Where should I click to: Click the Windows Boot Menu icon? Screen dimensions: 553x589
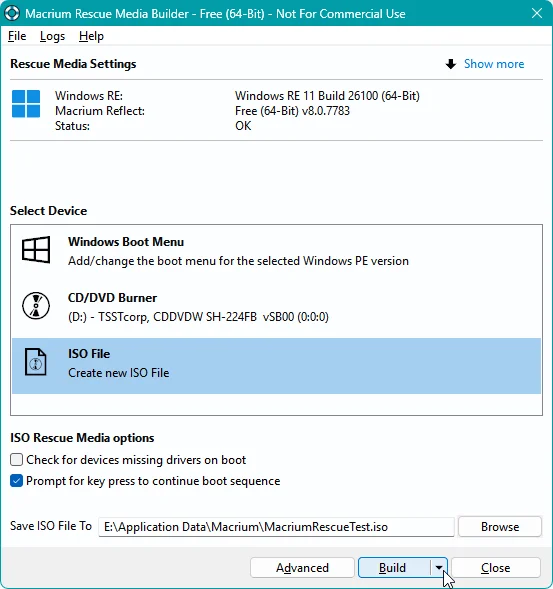pyautogui.click(x=36, y=250)
